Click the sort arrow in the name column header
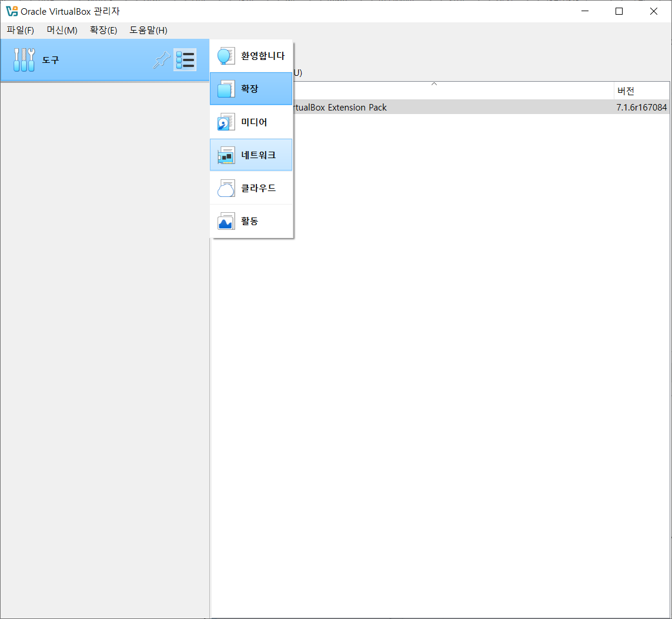Image resolution: width=672 pixels, height=619 pixels. pyautogui.click(x=434, y=84)
